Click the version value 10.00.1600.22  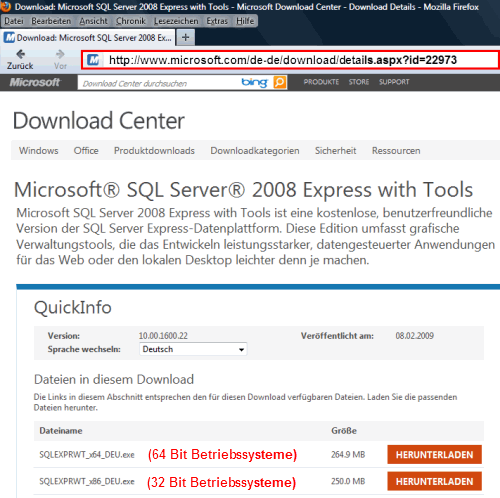tap(163, 336)
